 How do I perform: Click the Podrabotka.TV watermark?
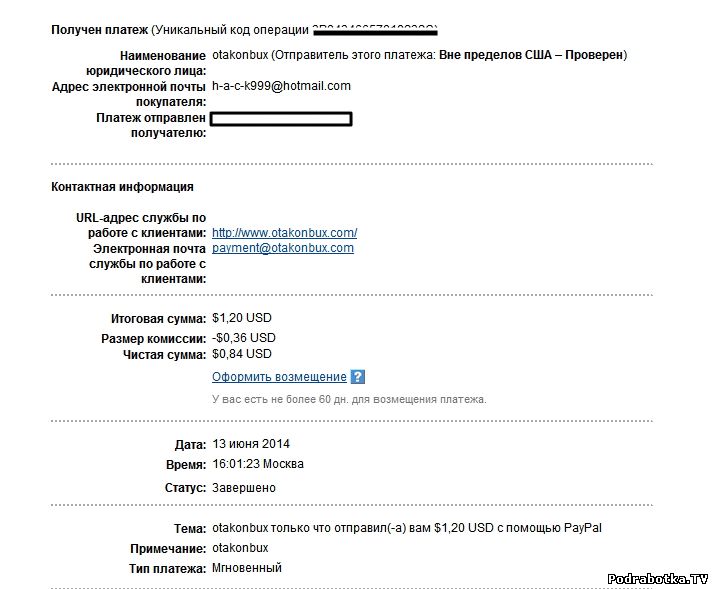(657, 579)
